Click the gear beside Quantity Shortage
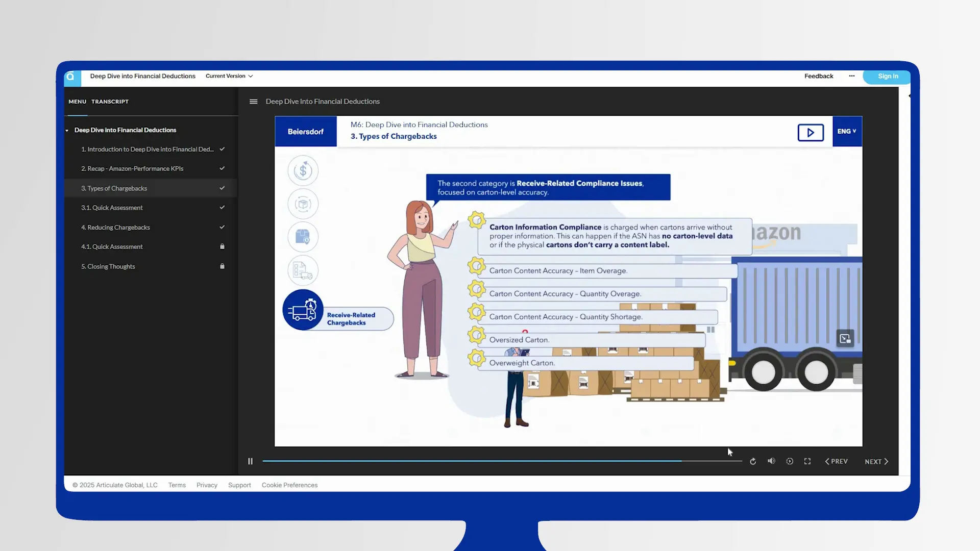 [x=476, y=312]
